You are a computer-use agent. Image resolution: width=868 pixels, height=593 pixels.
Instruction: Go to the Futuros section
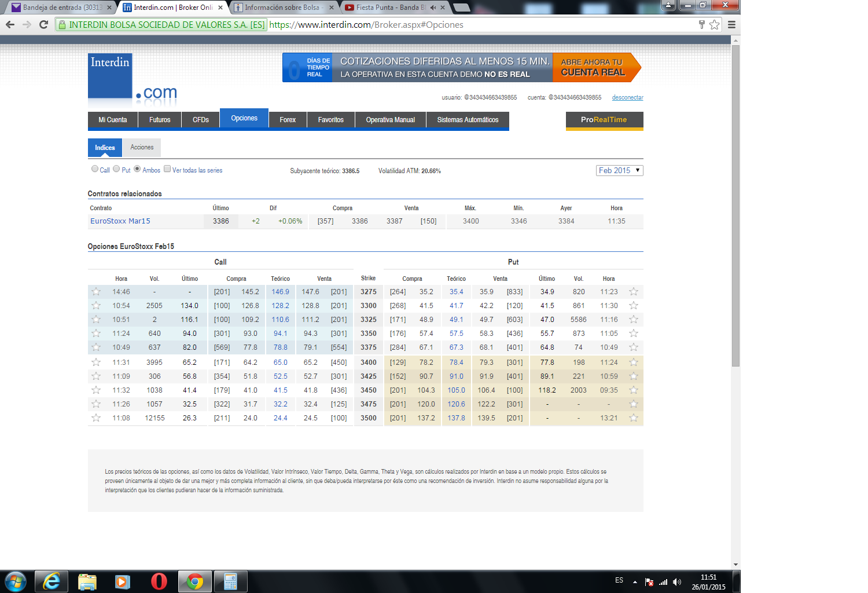(x=160, y=120)
